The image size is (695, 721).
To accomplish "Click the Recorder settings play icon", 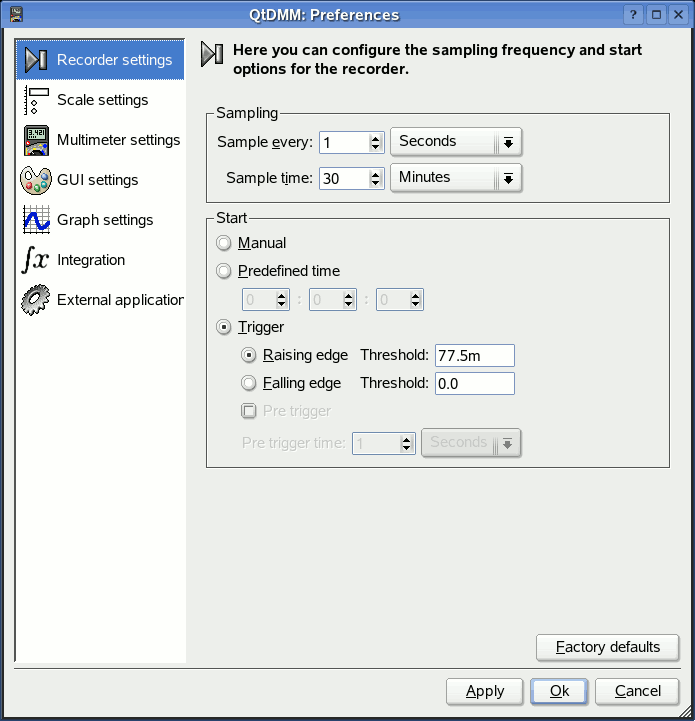I will (36, 60).
